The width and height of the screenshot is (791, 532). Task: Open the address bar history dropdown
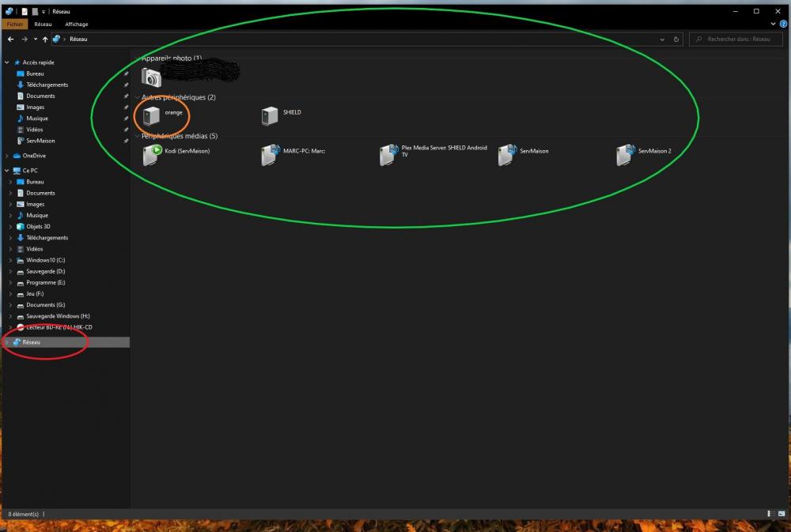[662, 40]
